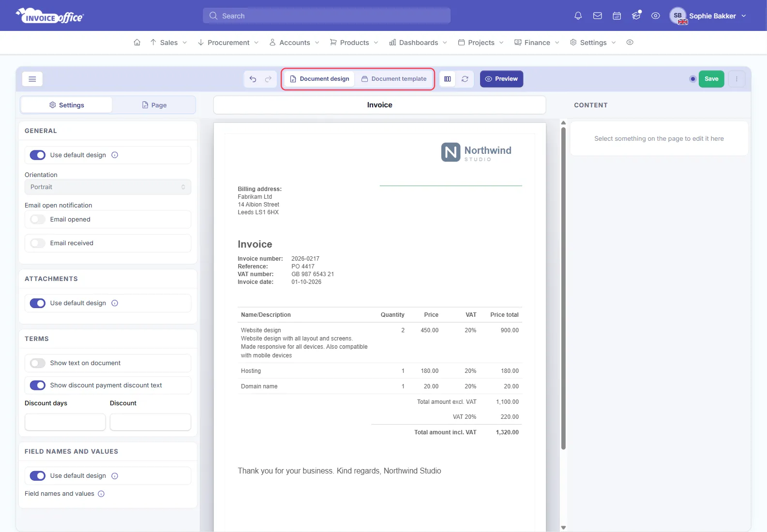Select the Website design line item row
Screen dimensions: 767x532
(380, 342)
